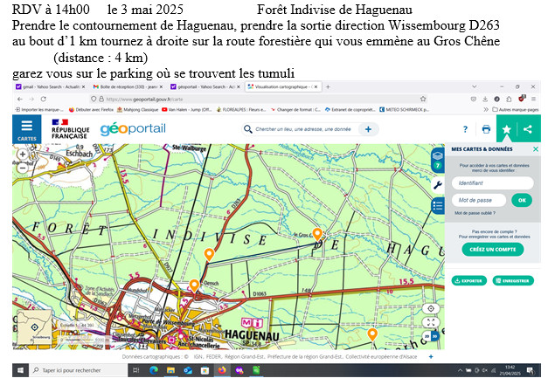The height and width of the screenshot is (392, 555).
Task: Open Task View on the taskbar
Action: (x=136, y=370)
